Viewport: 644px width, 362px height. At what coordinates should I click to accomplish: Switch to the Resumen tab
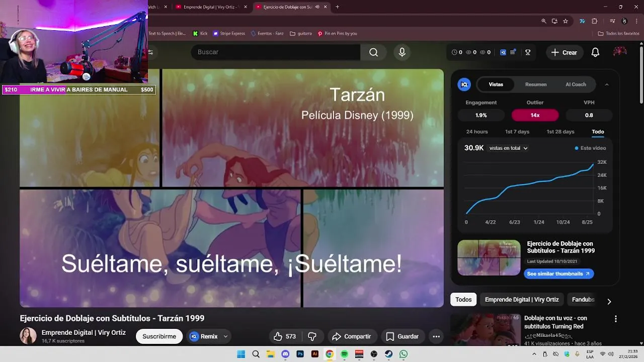coord(536,84)
